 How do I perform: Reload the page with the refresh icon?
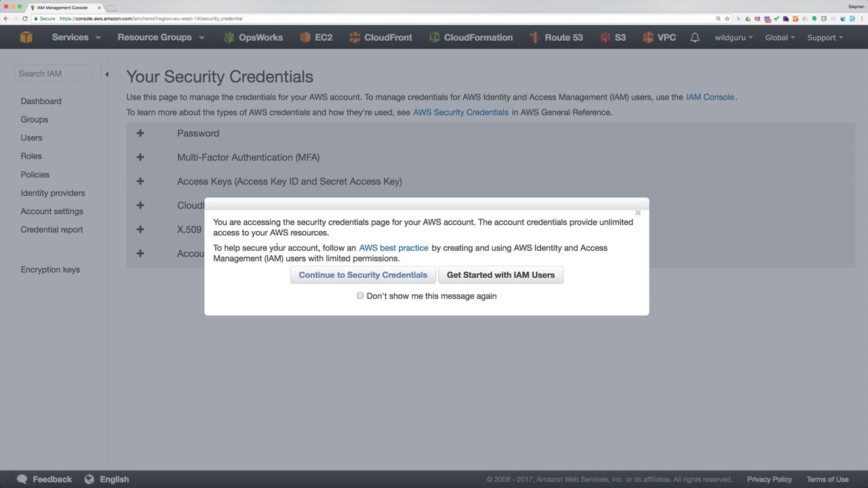[25, 18]
